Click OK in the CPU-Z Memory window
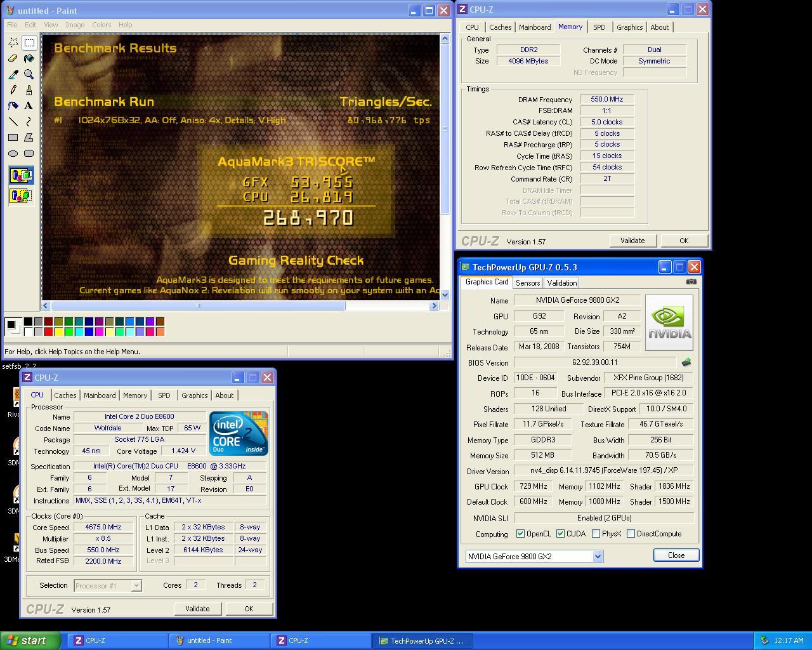 684,241
